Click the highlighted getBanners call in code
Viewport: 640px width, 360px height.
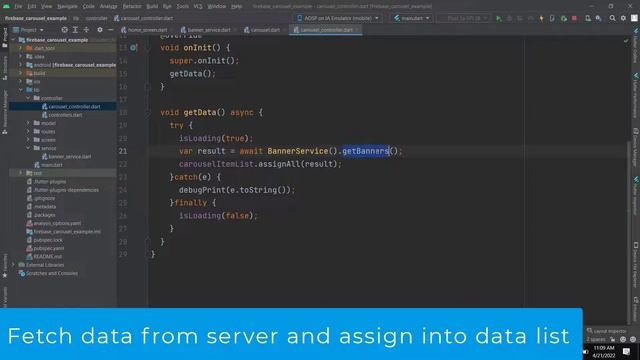pos(365,151)
